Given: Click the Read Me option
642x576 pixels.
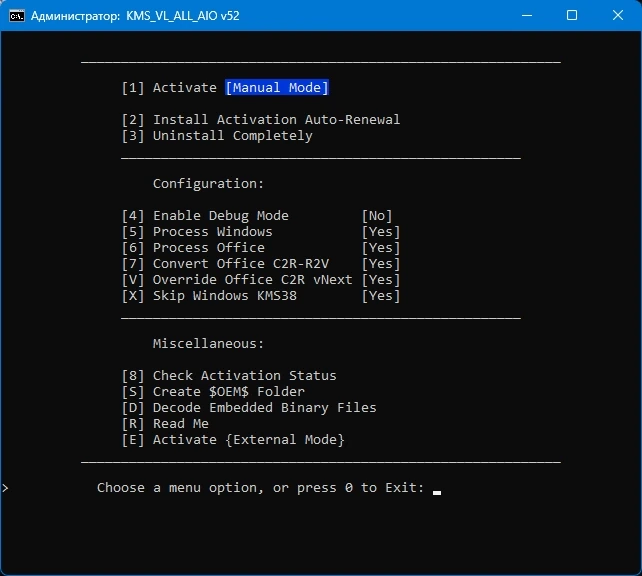Looking at the screenshot, I should [x=165, y=423].
